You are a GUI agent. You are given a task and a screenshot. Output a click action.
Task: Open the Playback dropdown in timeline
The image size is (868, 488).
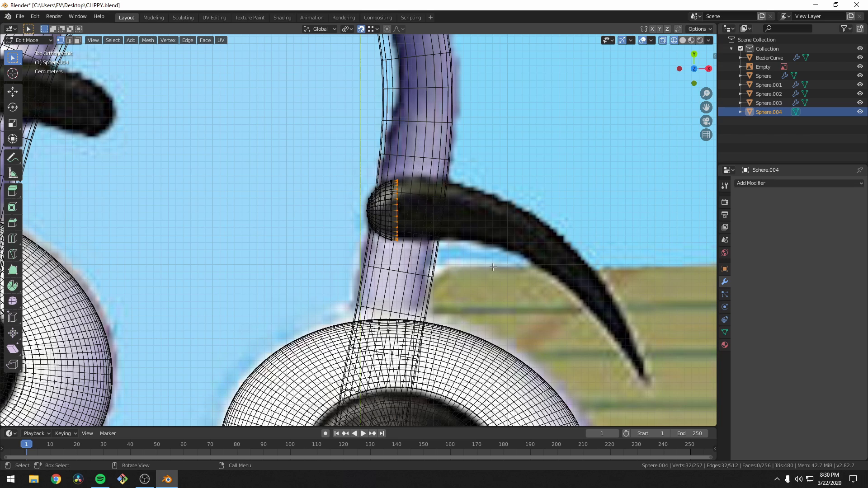point(37,433)
